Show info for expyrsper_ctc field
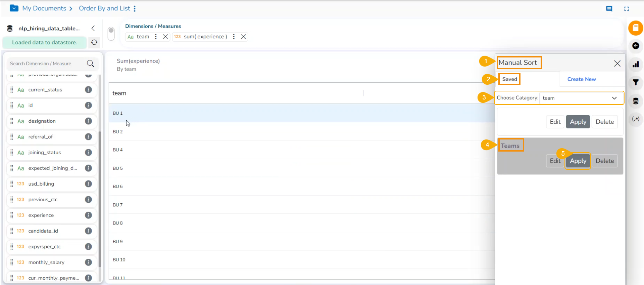The width and height of the screenshot is (644, 285). click(x=88, y=247)
